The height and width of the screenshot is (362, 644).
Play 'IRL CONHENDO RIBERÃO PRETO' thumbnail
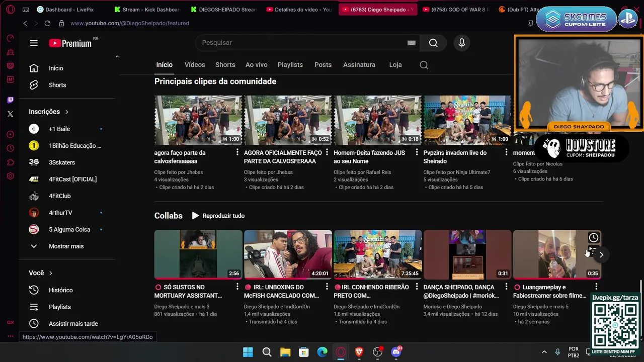377,254
